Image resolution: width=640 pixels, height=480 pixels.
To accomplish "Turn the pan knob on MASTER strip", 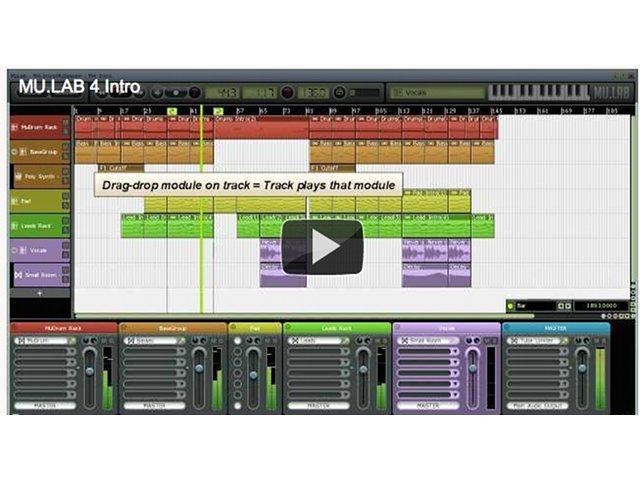I will coord(579,341).
